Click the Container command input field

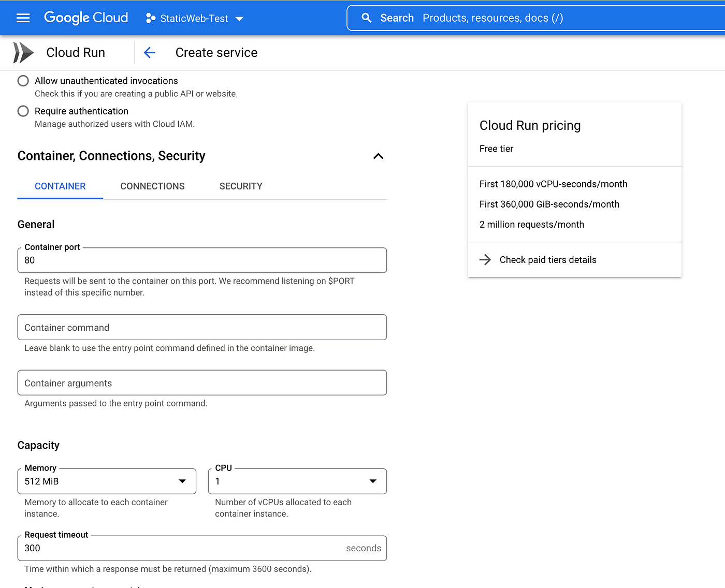click(x=202, y=327)
